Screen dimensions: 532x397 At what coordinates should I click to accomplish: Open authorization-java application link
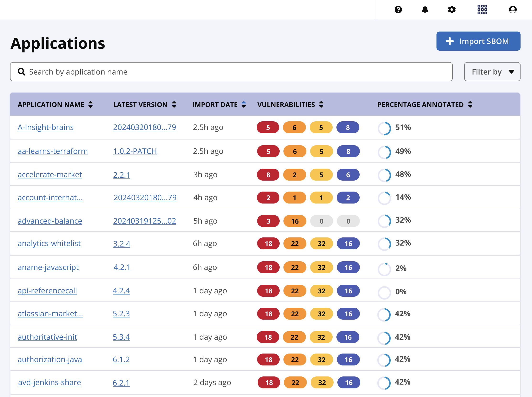click(x=50, y=359)
